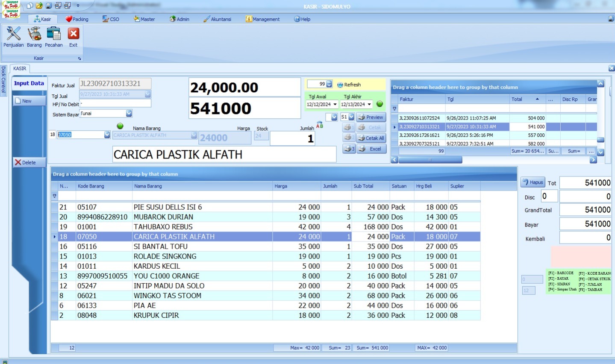Expand the Sistem Bayar dropdown
The width and height of the screenshot is (615, 364).
click(x=129, y=113)
